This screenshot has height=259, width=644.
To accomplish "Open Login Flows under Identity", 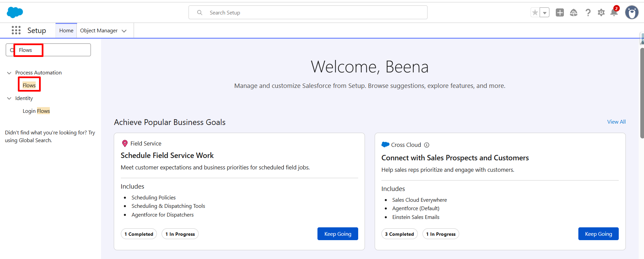I will tap(36, 111).
